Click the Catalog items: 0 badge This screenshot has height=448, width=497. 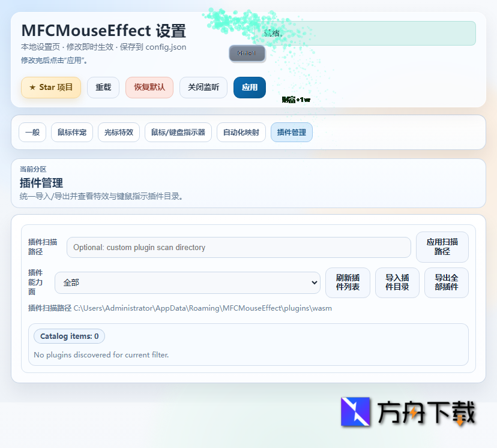[68, 336]
